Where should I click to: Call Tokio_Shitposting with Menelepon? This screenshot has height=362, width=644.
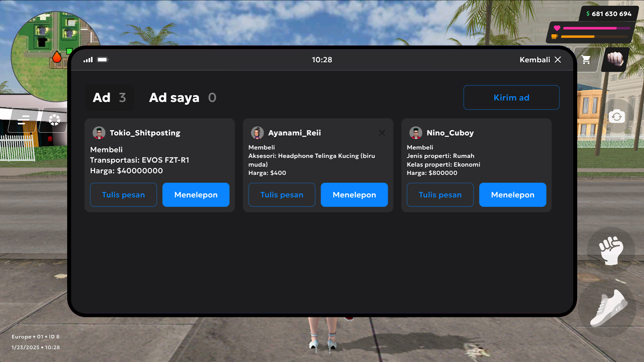pyautogui.click(x=196, y=195)
